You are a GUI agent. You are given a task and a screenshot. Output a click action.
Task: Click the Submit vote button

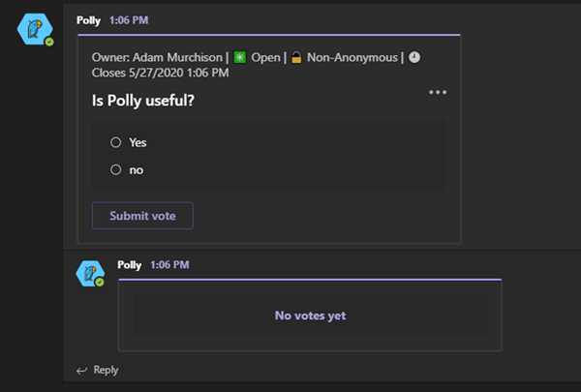click(142, 216)
